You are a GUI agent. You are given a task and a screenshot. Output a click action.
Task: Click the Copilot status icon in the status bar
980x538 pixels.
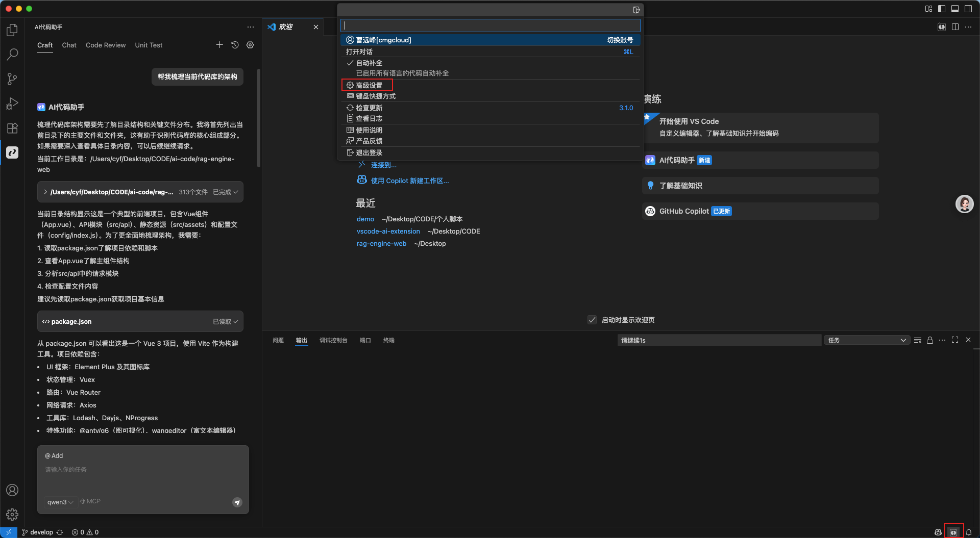(x=938, y=532)
